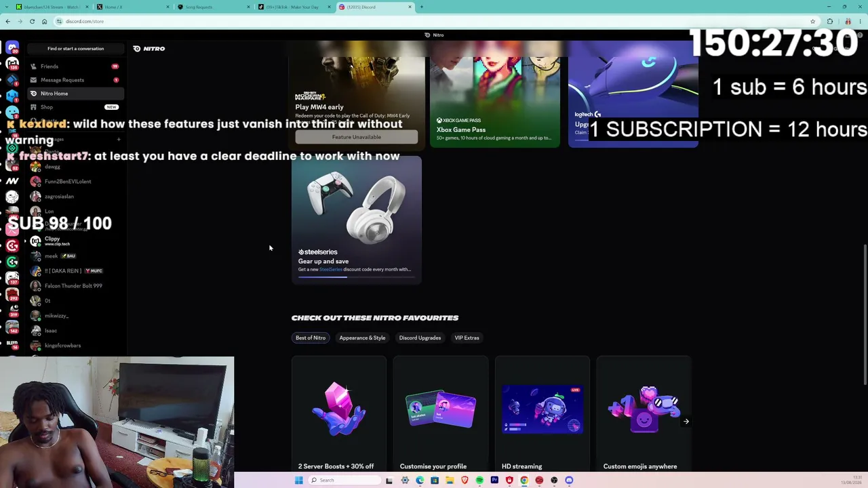Open File Explorer from the taskbar
Screen dimensions: 868x488
450,481
